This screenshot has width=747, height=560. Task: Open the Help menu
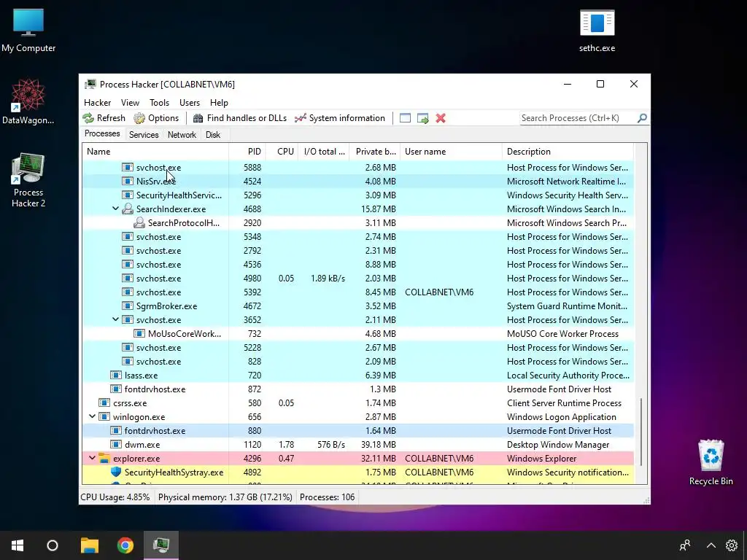219,103
